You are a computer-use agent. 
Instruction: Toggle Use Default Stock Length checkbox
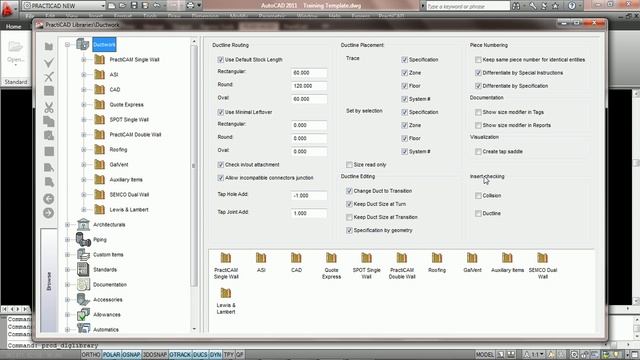click(x=220, y=60)
